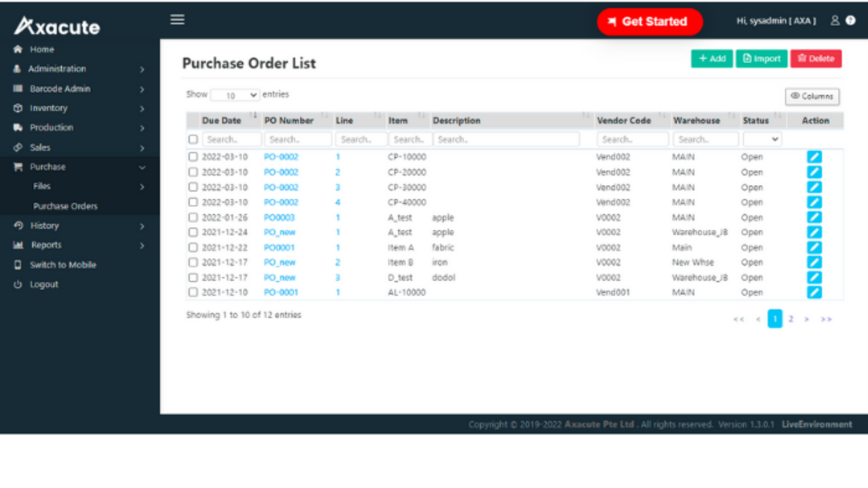The height and width of the screenshot is (488, 868).
Task: Click the Add button
Action: [x=712, y=59]
